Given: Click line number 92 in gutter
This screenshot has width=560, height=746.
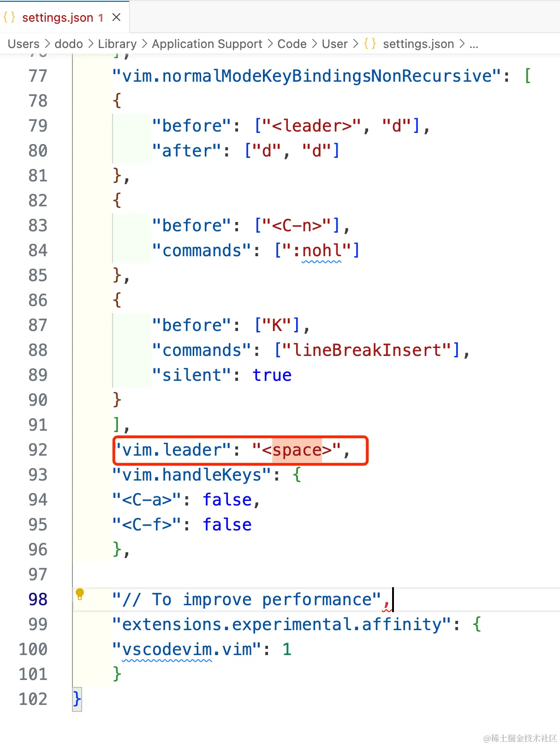Looking at the screenshot, I should pyautogui.click(x=38, y=450).
